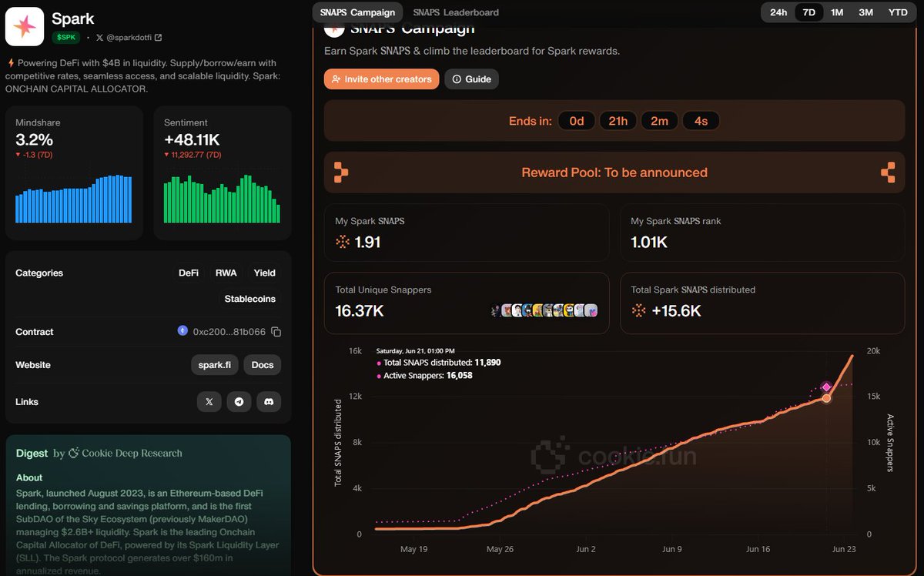
Task: Select the DeFi category tag
Action: (x=189, y=273)
